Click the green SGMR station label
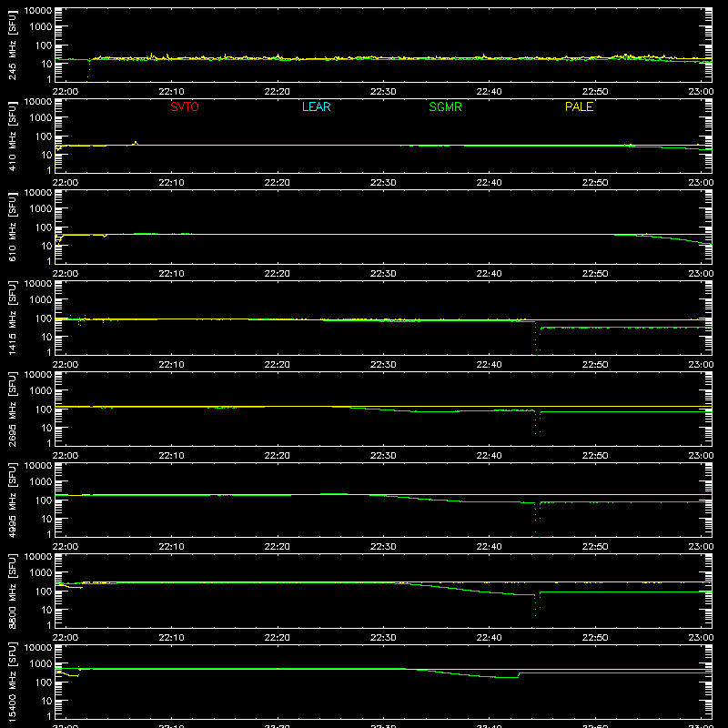 445,106
